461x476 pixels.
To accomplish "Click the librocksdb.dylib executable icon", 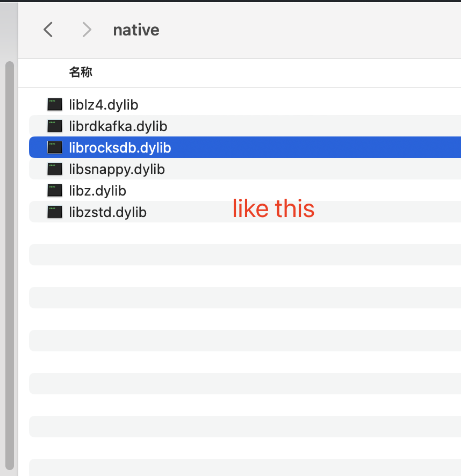I will tap(54, 147).
